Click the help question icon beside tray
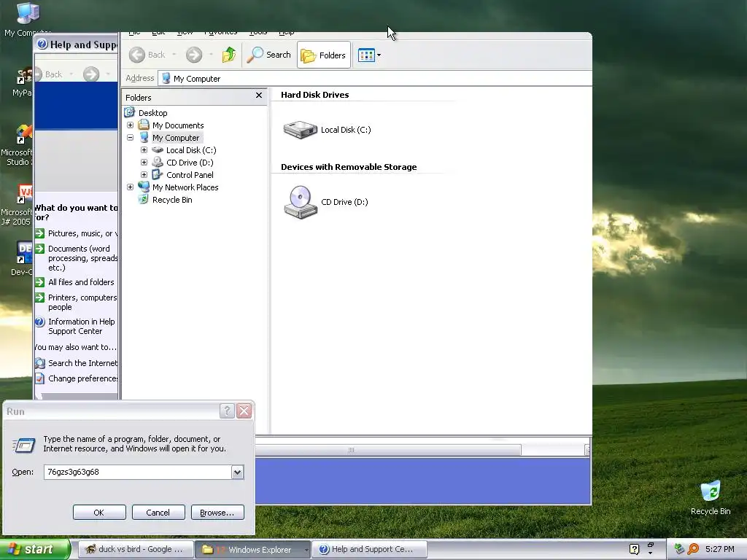This screenshot has height=560, width=747. tap(634, 549)
